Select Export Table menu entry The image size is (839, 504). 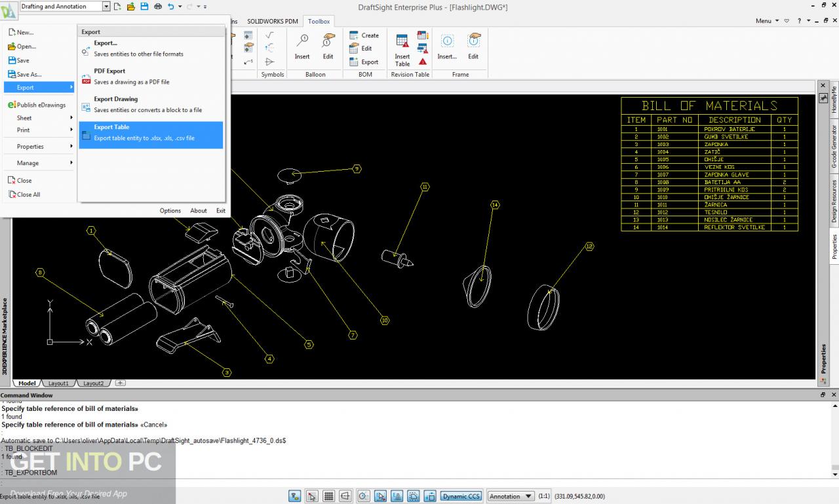pos(151,134)
